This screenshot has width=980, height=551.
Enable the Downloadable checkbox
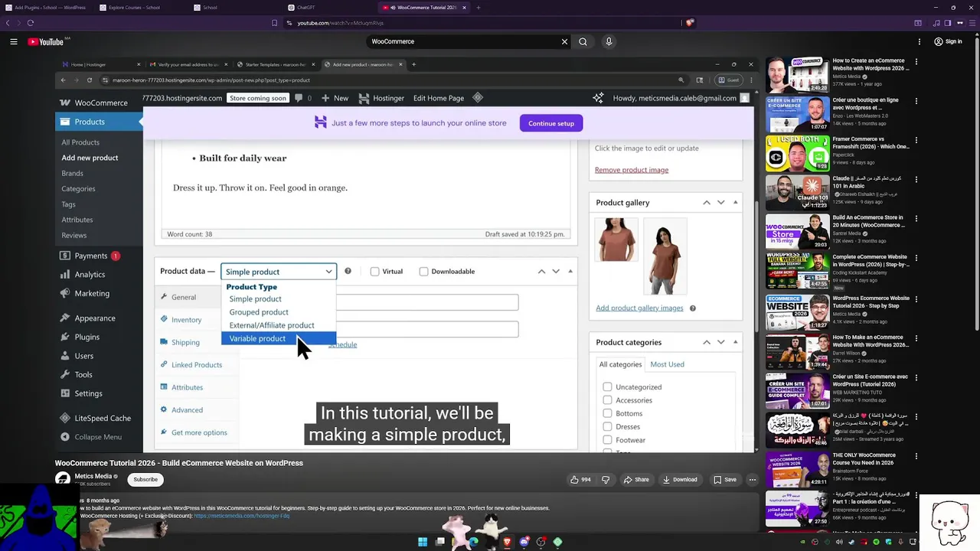[424, 272]
